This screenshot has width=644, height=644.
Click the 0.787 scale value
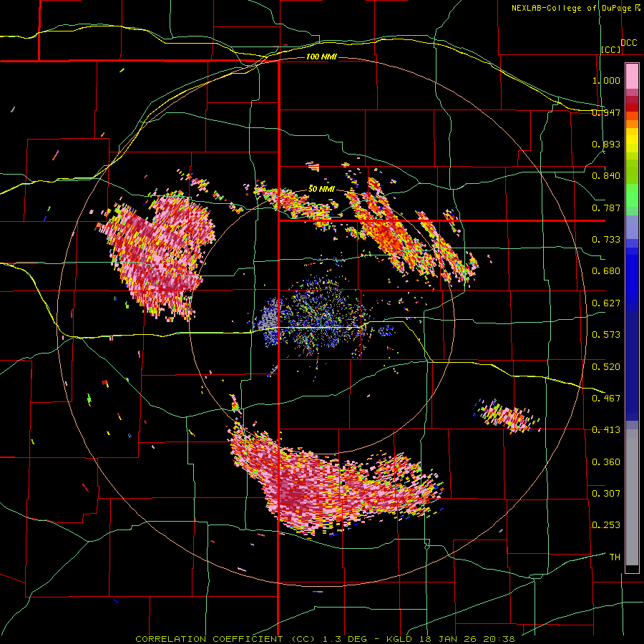click(x=606, y=208)
